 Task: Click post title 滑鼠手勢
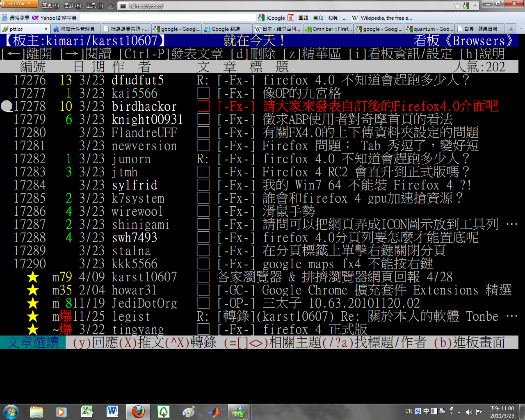pyautogui.click(x=289, y=211)
